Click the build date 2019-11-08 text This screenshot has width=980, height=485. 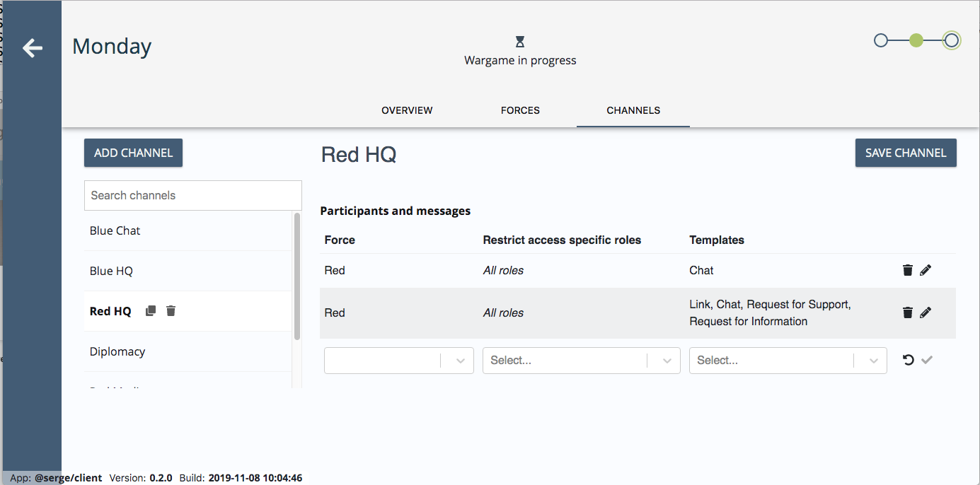(x=255, y=478)
